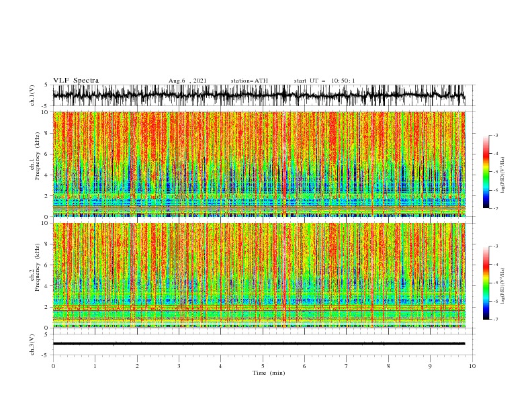Click time axis tick label "7"

(347, 366)
